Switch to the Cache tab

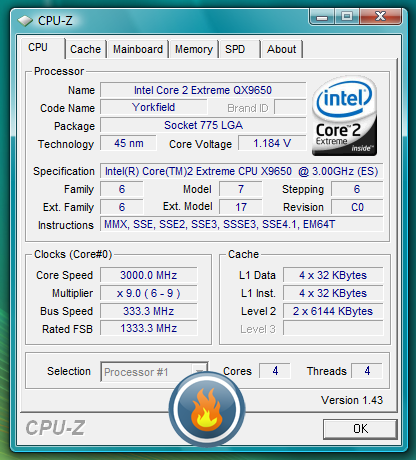[85, 49]
